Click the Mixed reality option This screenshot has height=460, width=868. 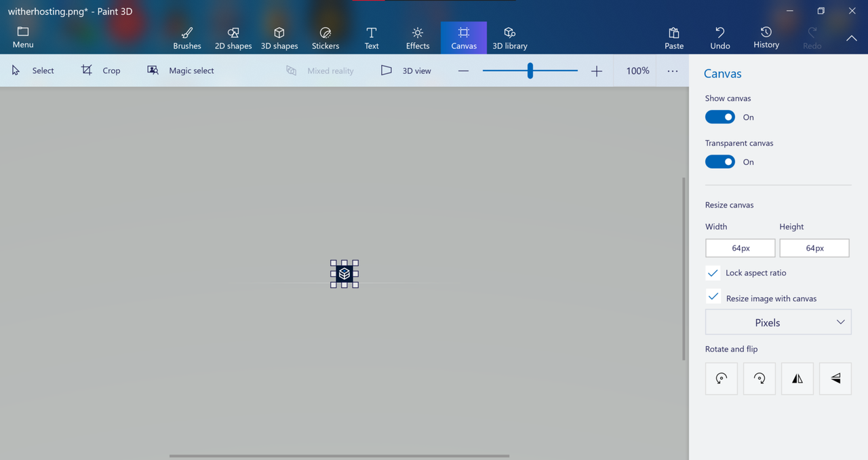pyautogui.click(x=320, y=71)
